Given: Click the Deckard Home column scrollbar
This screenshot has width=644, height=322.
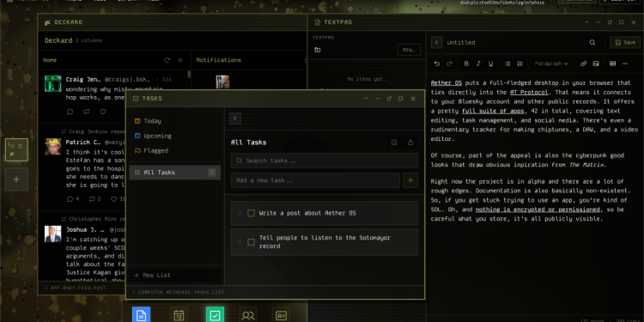Looking at the screenshot, I should [x=190, y=75].
